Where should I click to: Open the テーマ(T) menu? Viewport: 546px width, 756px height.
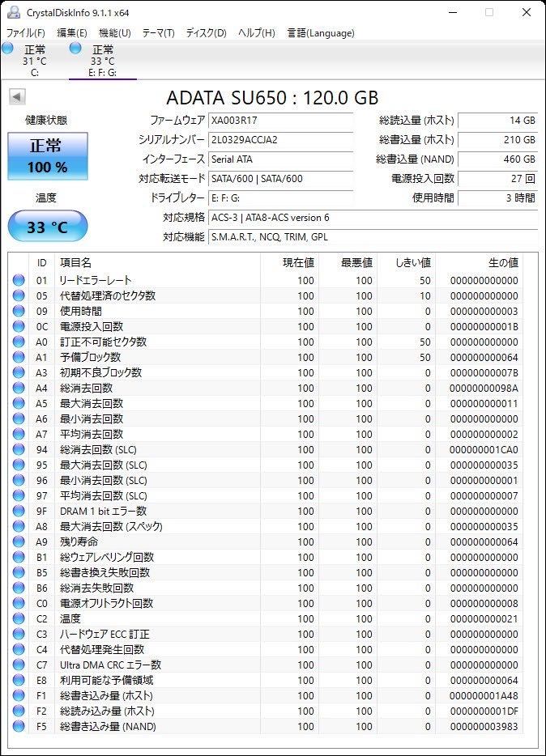click(x=158, y=33)
